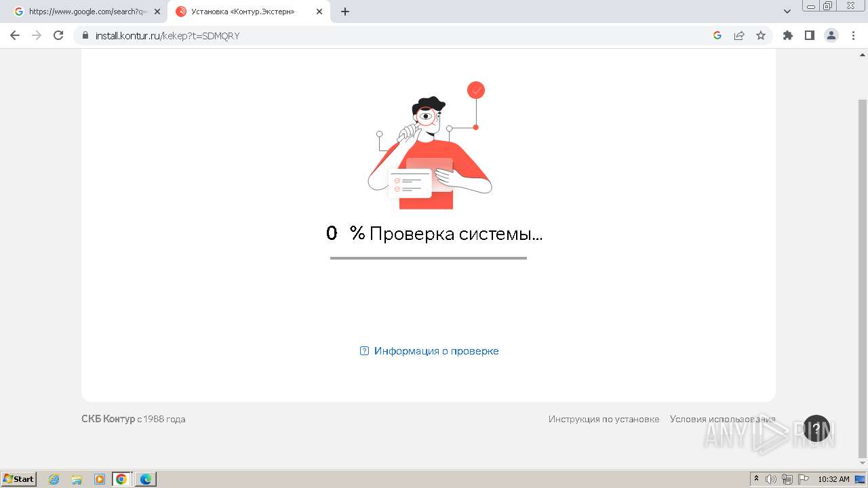
Task: Click the Google icon in address bar
Action: [x=717, y=35]
